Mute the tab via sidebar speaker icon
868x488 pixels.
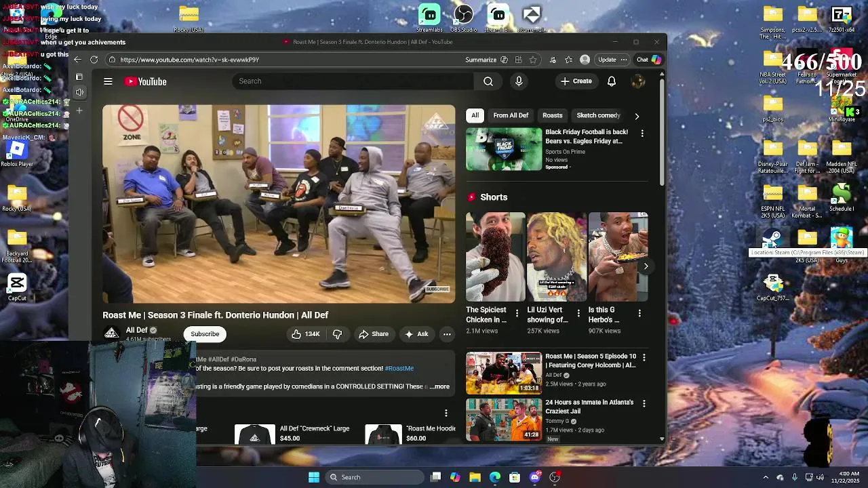pyautogui.click(x=79, y=92)
